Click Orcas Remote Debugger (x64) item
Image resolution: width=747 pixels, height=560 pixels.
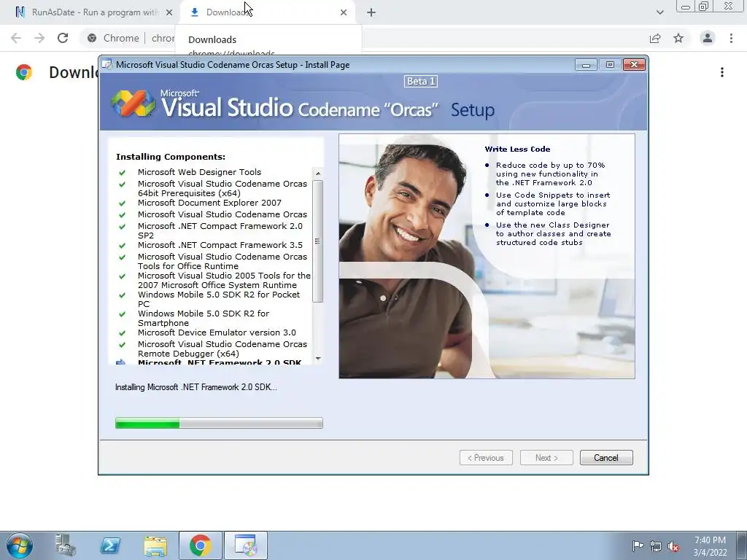click(x=222, y=349)
